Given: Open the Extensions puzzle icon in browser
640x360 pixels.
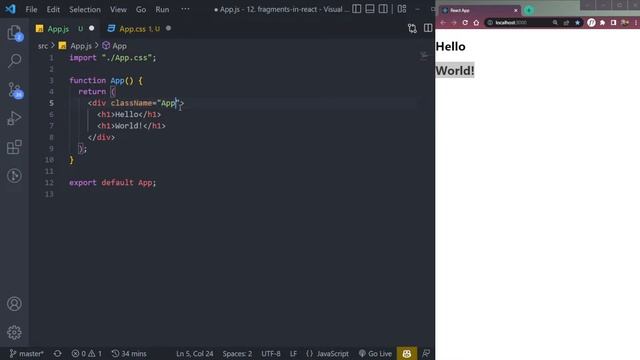Looking at the screenshot, I should point(602,23).
